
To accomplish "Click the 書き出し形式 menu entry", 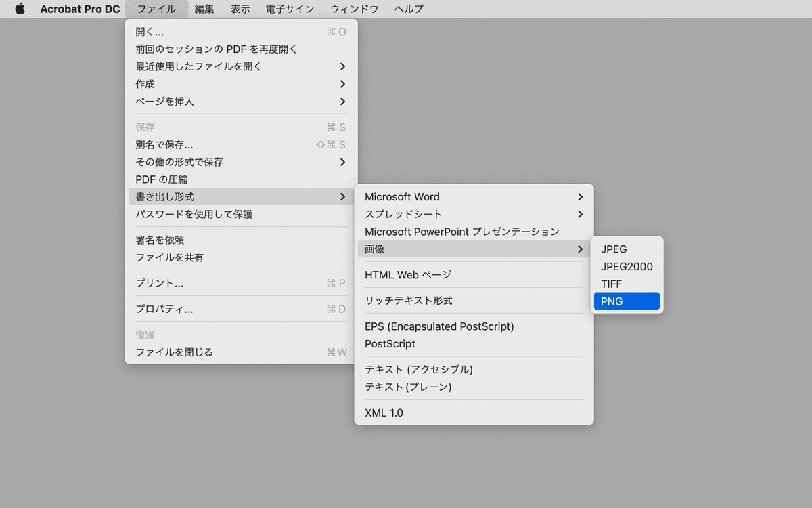I will [241, 197].
